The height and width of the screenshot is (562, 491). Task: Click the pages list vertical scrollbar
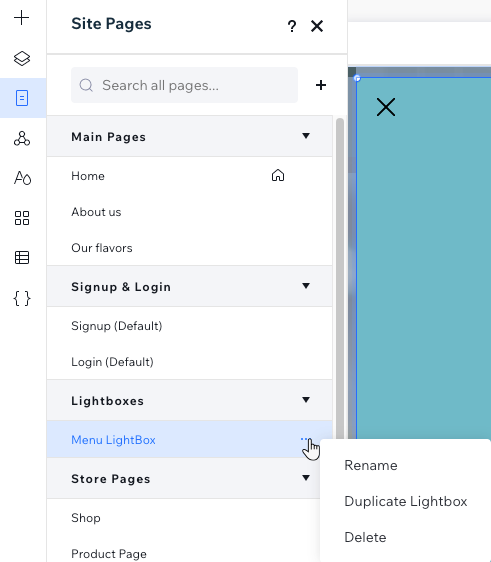(x=340, y=280)
